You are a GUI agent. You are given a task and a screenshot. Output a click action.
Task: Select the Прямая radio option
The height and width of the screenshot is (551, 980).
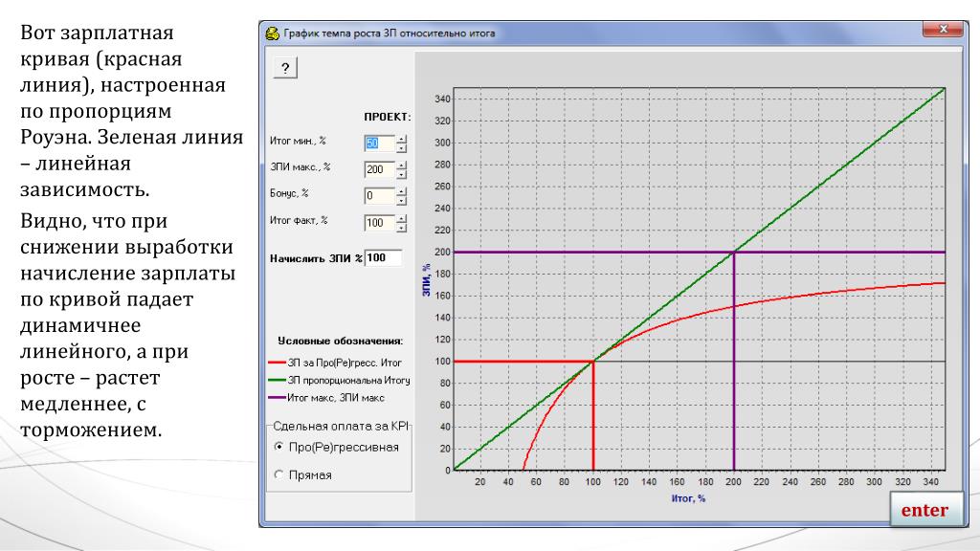tap(279, 474)
